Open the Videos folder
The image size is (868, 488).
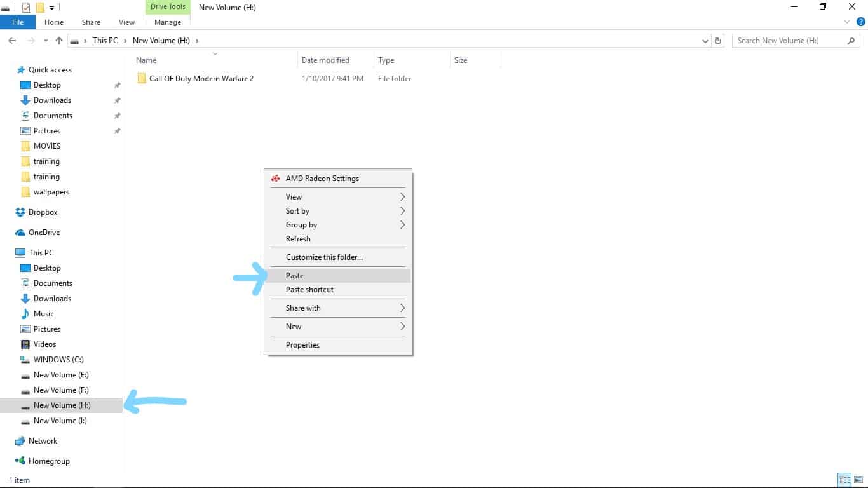tap(44, 344)
